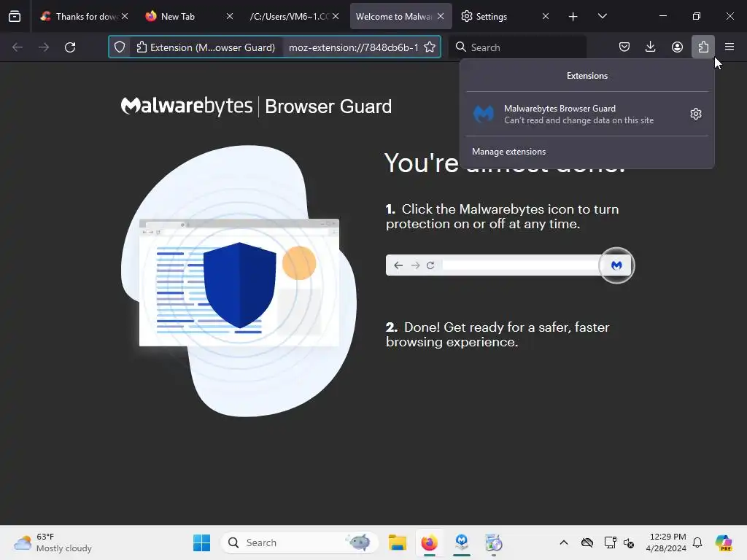Viewport: 747px width, 560px height.
Task: Open Copilot preview from taskbar
Action: pyautogui.click(x=724, y=542)
